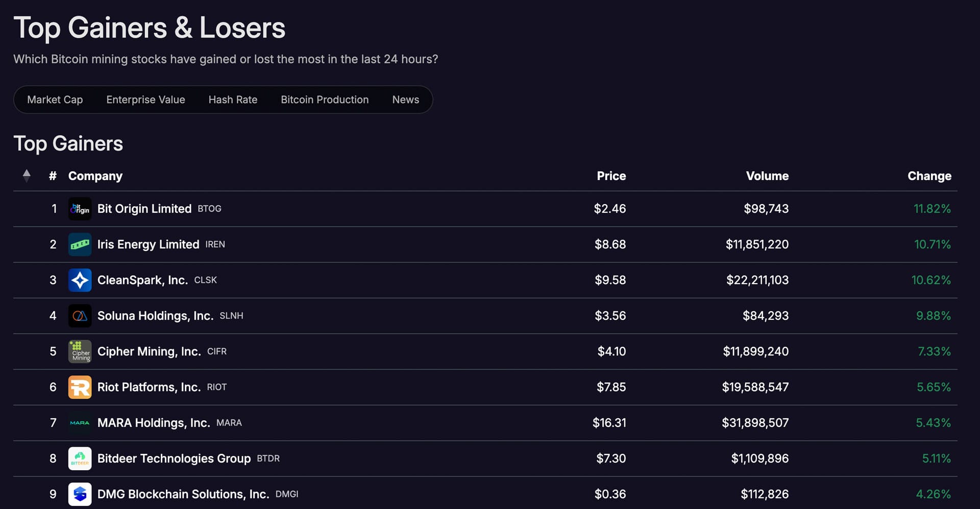
Task: Select the Bitcoin Production tab
Action: pyautogui.click(x=325, y=99)
